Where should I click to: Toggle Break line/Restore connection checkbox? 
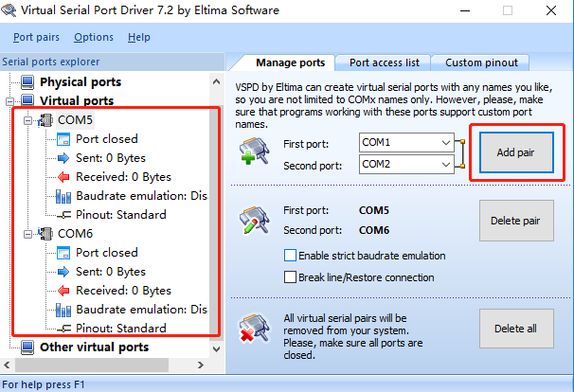[x=290, y=277]
